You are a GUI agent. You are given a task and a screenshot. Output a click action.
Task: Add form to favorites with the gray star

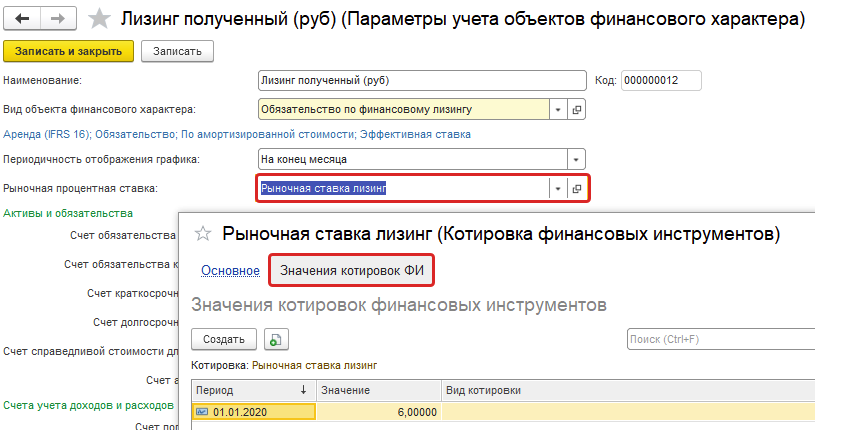point(99,19)
